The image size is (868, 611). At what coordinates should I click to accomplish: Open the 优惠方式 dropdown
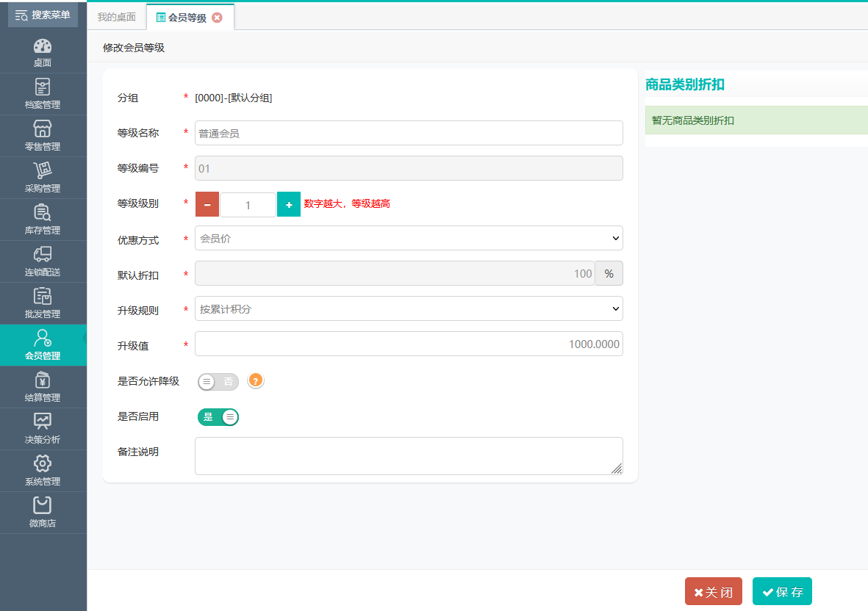(x=409, y=239)
